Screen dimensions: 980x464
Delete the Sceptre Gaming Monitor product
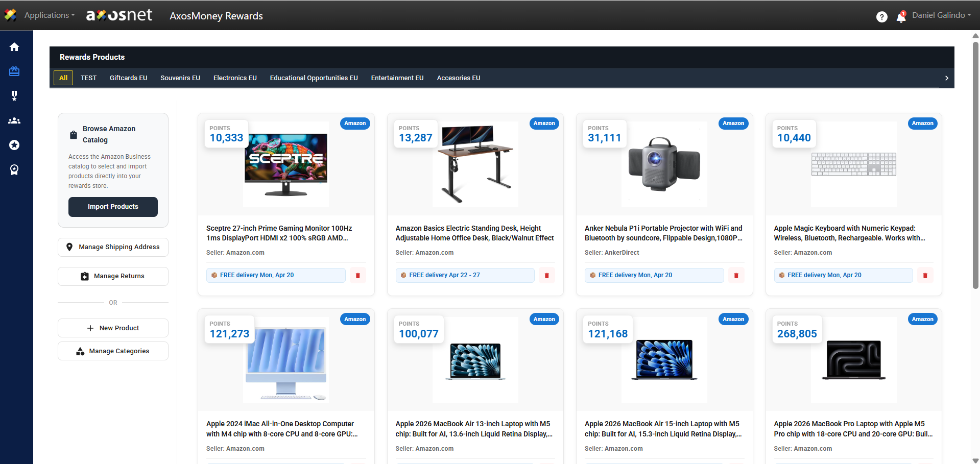pyautogui.click(x=357, y=276)
